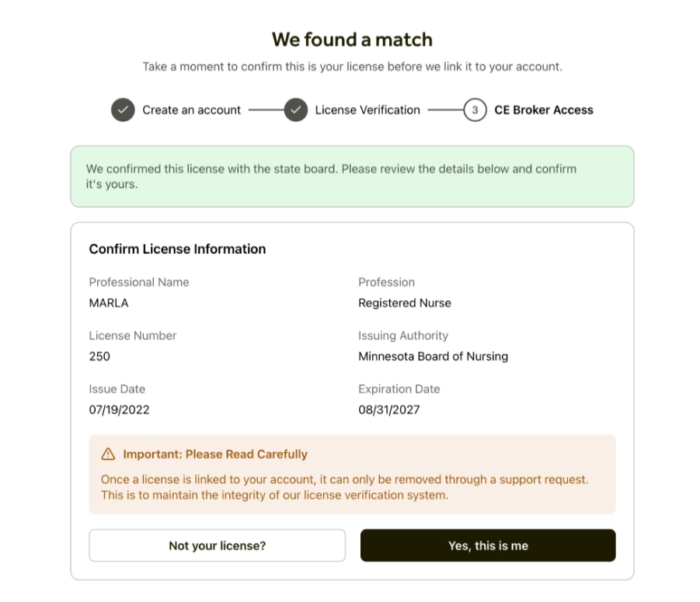The image size is (700, 602).
Task: Click the We found a match heading
Action: (352, 40)
